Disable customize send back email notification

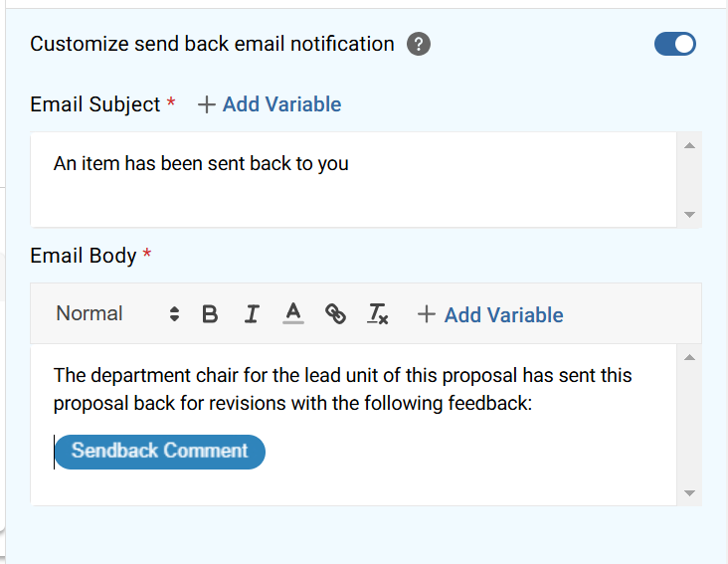click(x=675, y=44)
